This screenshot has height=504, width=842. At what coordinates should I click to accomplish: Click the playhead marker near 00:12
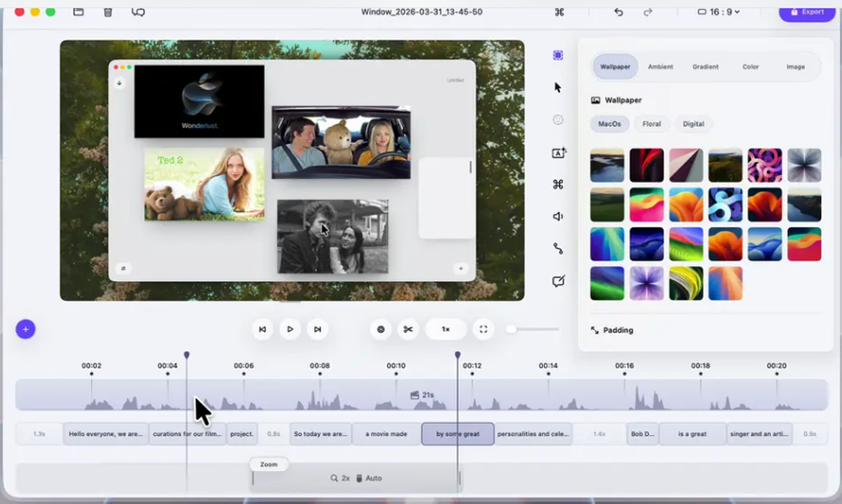pos(457,355)
